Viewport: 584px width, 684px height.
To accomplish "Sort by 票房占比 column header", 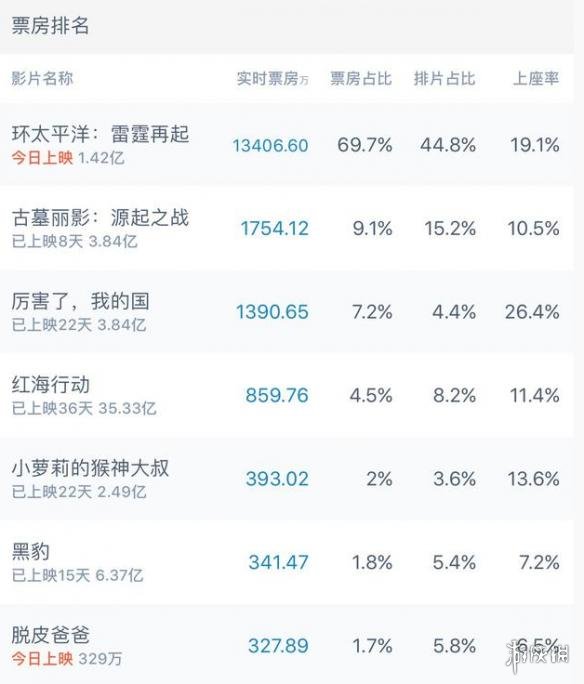I will [361, 79].
